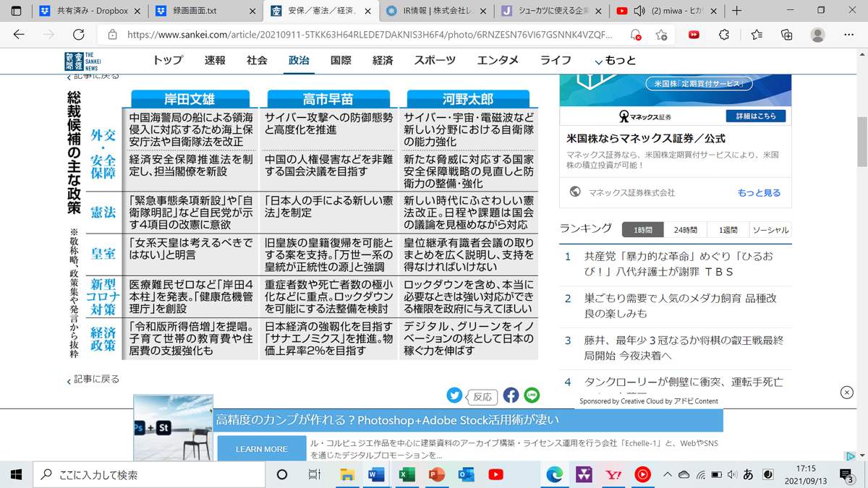Share the article via the Facebook icon
868x488 pixels.
tap(511, 395)
